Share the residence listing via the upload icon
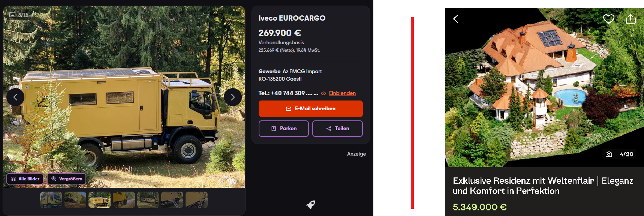 click(x=631, y=18)
